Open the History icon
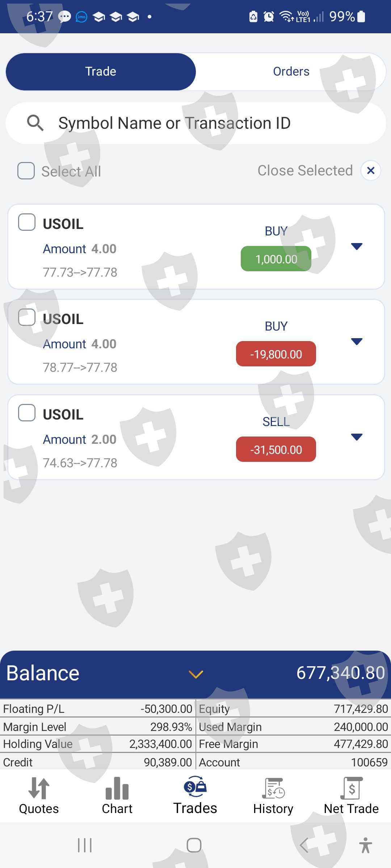Screen dimensions: 391x868 pos(273,788)
